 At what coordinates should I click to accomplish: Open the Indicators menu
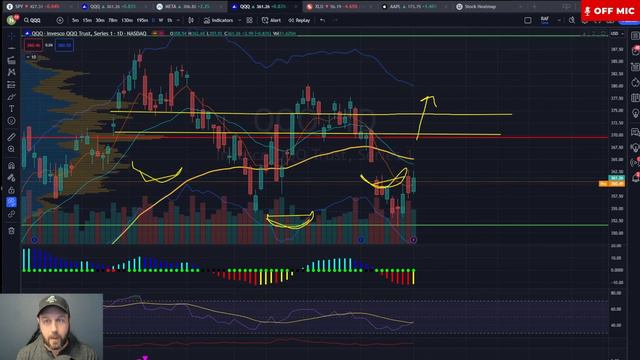[x=219, y=20]
